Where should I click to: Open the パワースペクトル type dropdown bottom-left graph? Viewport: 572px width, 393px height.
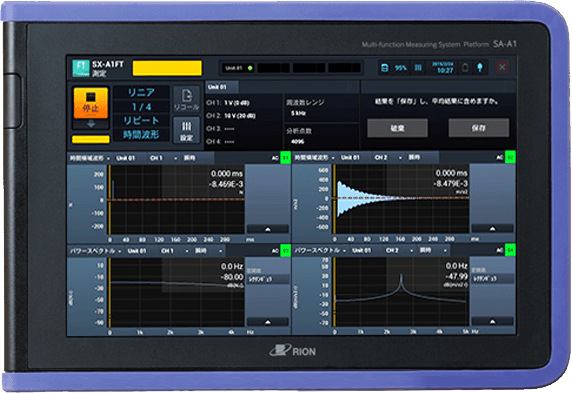[x=96, y=251]
